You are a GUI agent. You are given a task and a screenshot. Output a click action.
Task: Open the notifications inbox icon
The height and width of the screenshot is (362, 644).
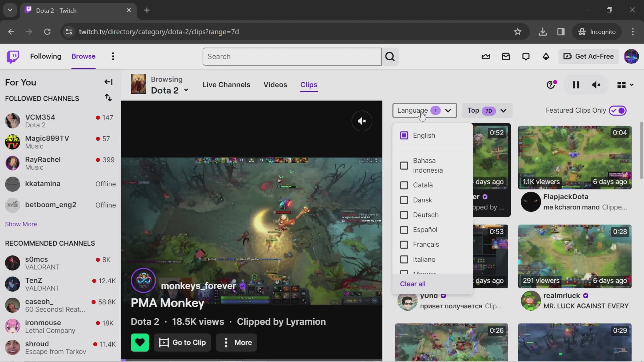click(x=506, y=56)
